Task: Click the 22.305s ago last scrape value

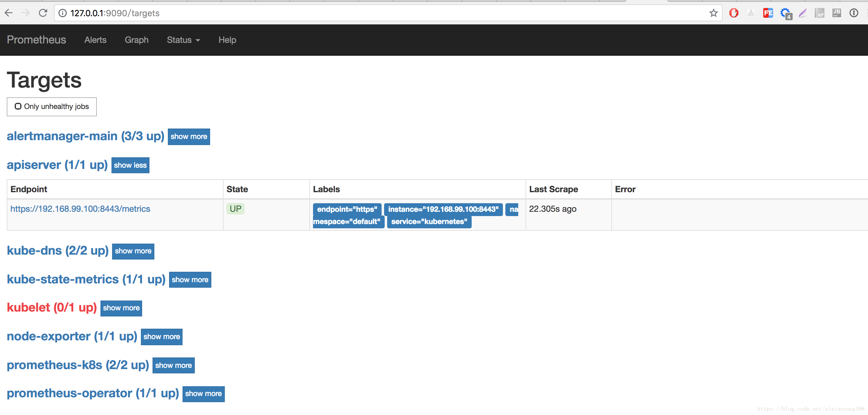Action: [553, 209]
